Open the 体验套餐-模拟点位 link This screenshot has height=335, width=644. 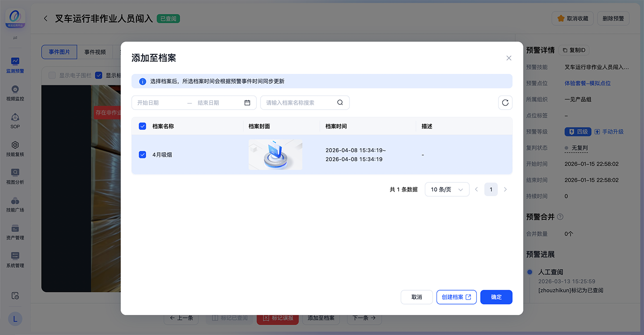click(588, 83)
